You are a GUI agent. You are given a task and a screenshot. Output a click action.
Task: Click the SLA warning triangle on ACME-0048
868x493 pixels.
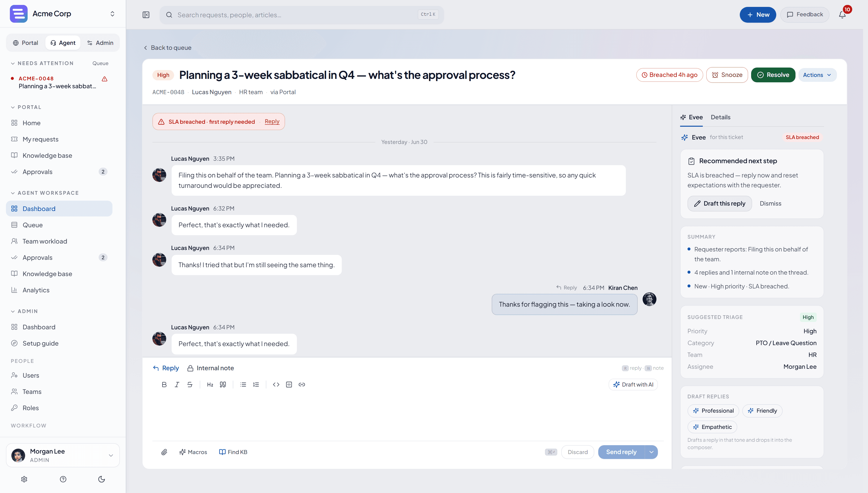point(105,79)
